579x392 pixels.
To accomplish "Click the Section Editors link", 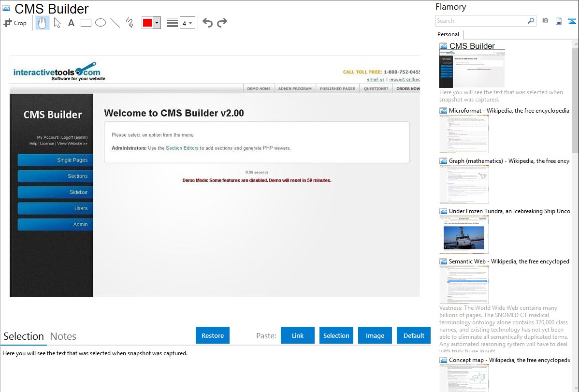I will (x=182, y=148).
